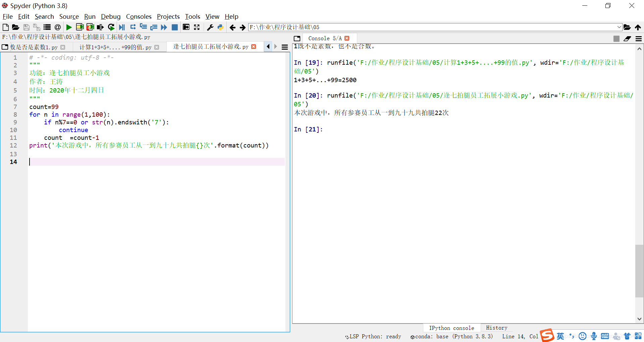644x342 pixels.
Task: Maximize the current pane icon
Action: 197,27
